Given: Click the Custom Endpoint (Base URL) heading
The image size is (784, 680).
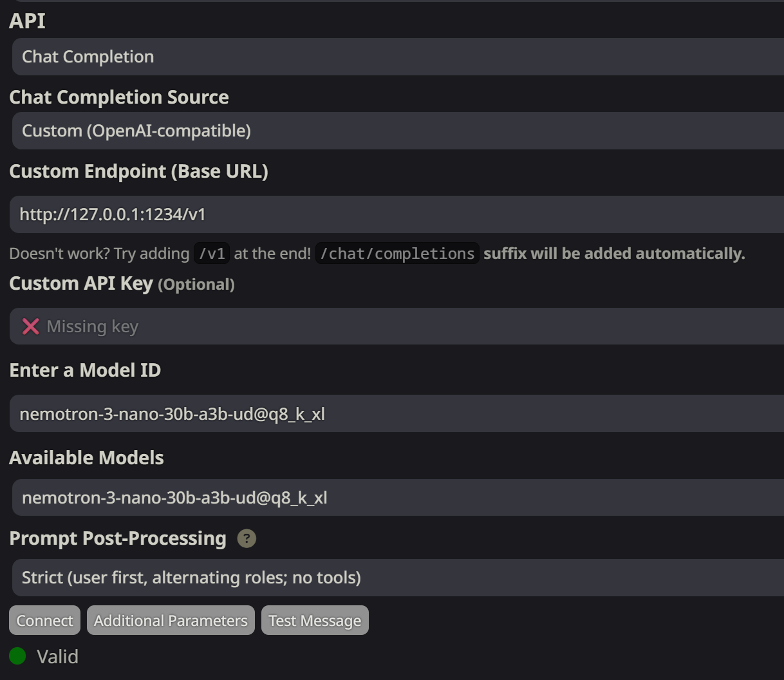Looking at the screenshot, I should (x=138, y=171).
